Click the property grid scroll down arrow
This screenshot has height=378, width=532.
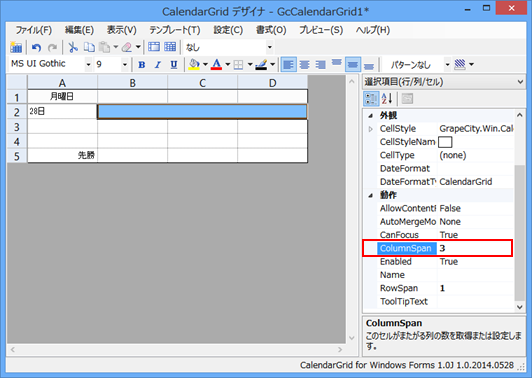point(519,307)
